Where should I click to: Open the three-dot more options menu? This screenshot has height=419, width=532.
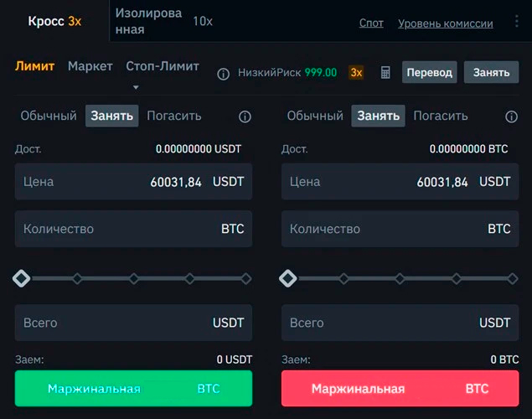coord(516,22)
